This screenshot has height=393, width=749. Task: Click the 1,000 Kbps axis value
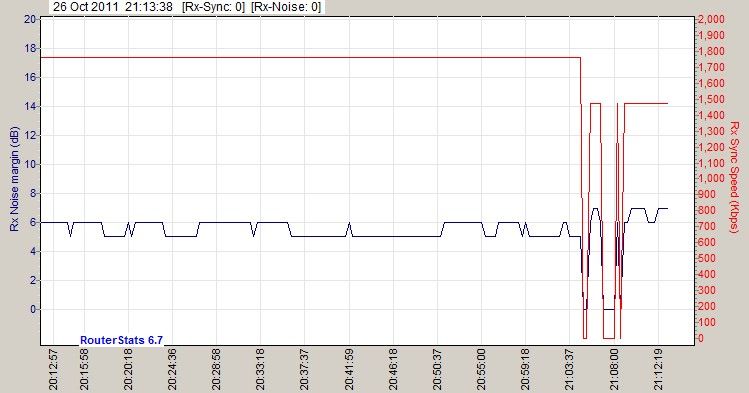pyautogui.click(x=712, y=179)
